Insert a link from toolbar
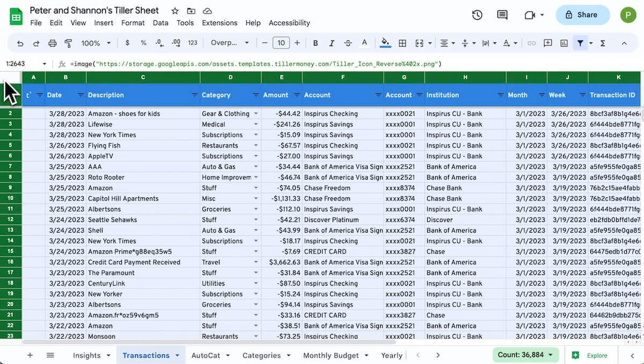 (x=531, y=43)
